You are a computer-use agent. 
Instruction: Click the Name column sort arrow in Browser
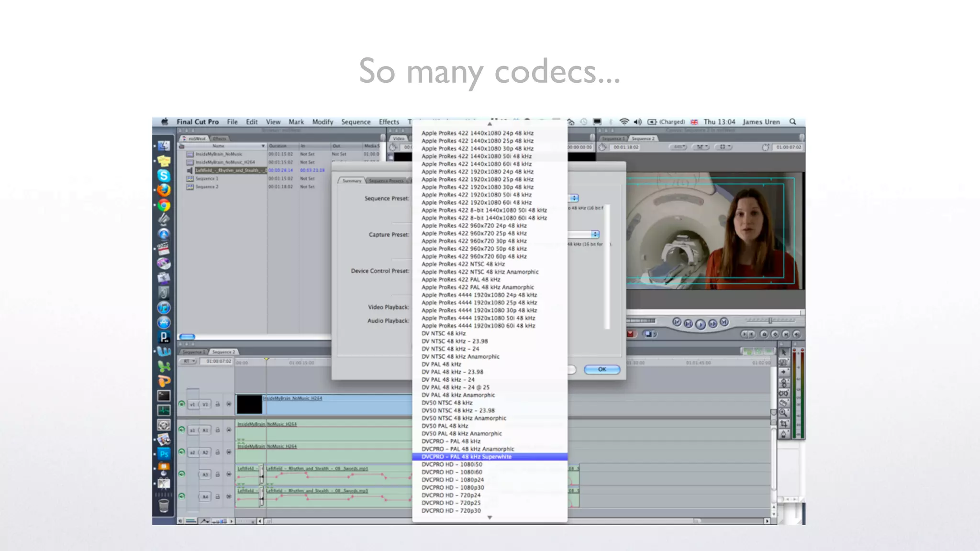point(263,146)
